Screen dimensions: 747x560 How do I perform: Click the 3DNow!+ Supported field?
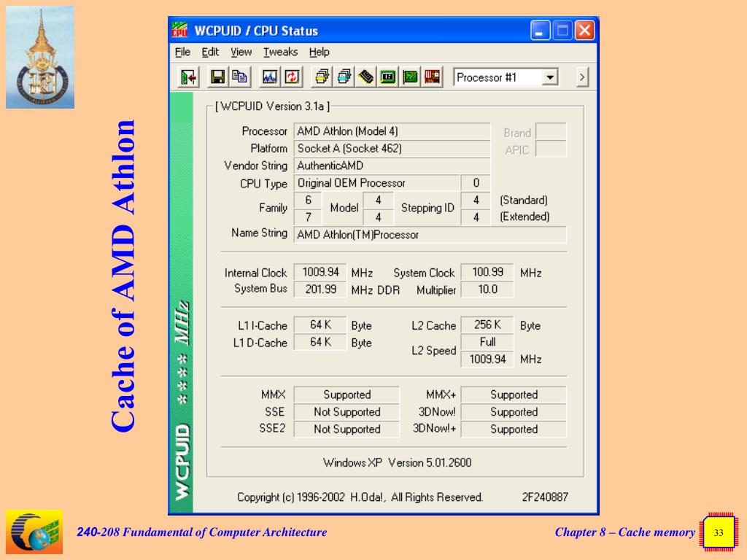point(514,429)
